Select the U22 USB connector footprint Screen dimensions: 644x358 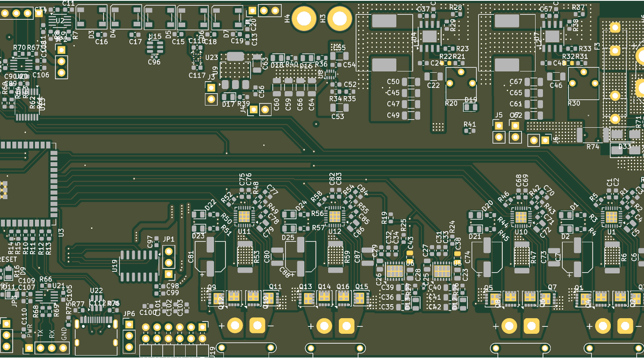coord(96,328)
